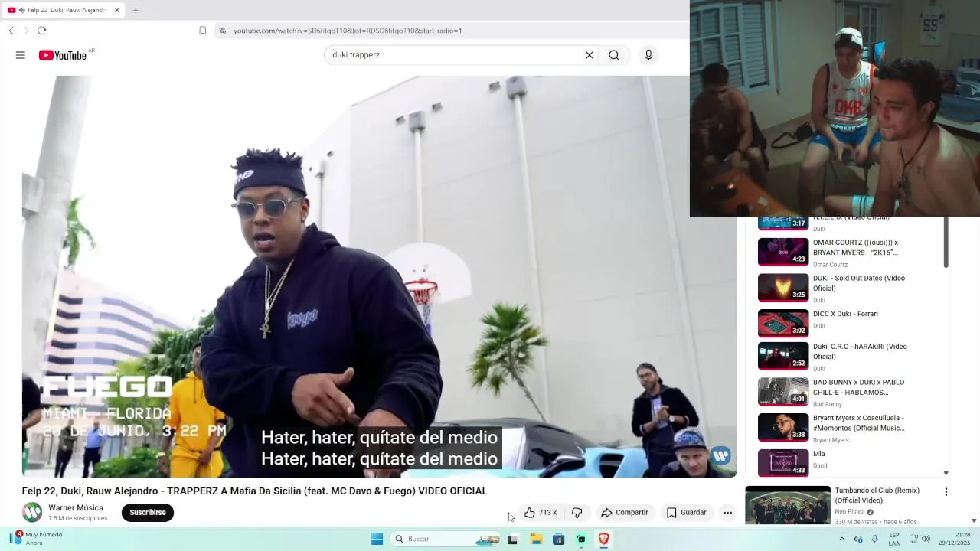This screenshot has width=980, height=551.
Task: Open Tumbando el Club (Remix) thumbnail
Action: [x=788, y=505]
